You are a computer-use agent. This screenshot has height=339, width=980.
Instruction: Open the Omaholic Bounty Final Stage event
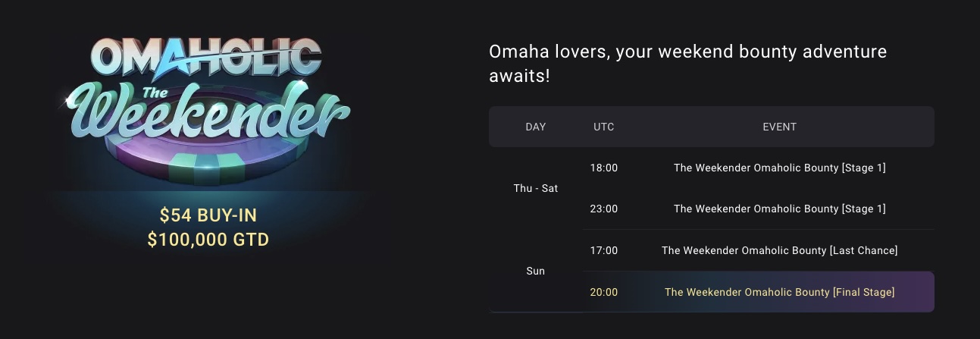[x=779, y=292]
